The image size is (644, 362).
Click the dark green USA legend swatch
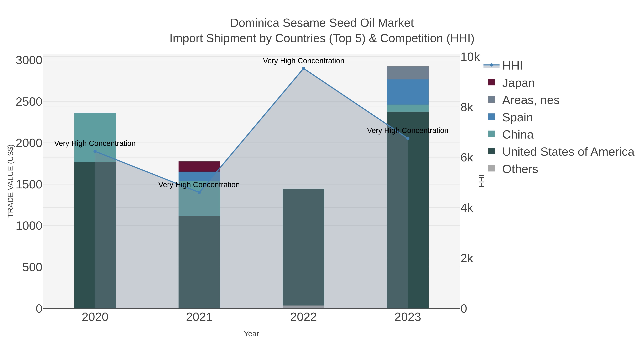[x=492, y=151]
